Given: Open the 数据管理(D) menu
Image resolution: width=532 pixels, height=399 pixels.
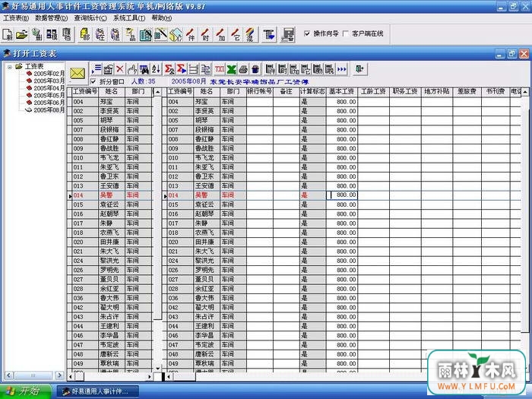Looking at the screenshot, I should (52, 18).
